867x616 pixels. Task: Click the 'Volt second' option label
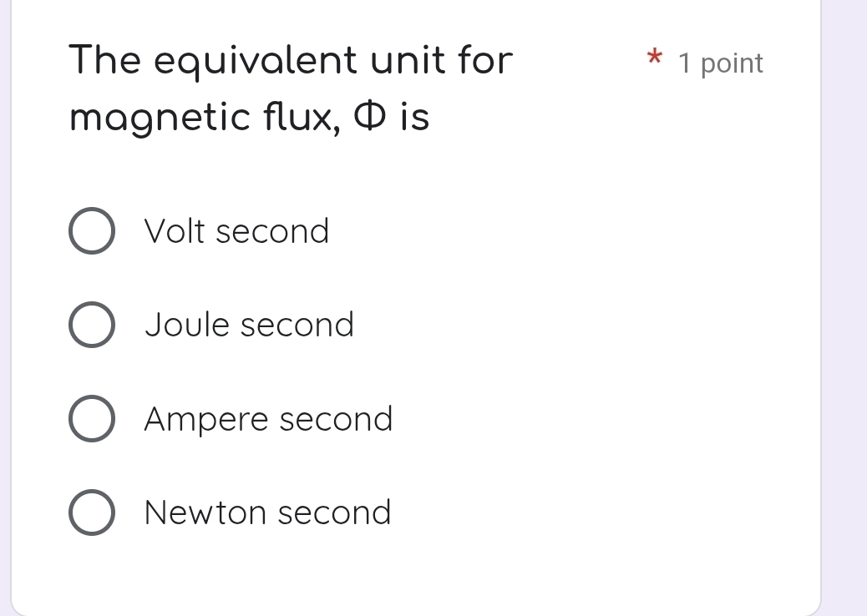(x=236, y=231)
